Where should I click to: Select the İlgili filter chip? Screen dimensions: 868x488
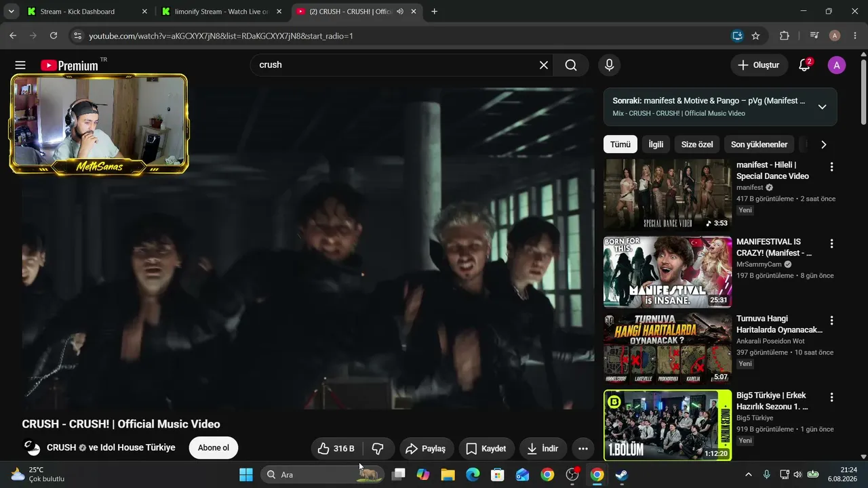656,144
